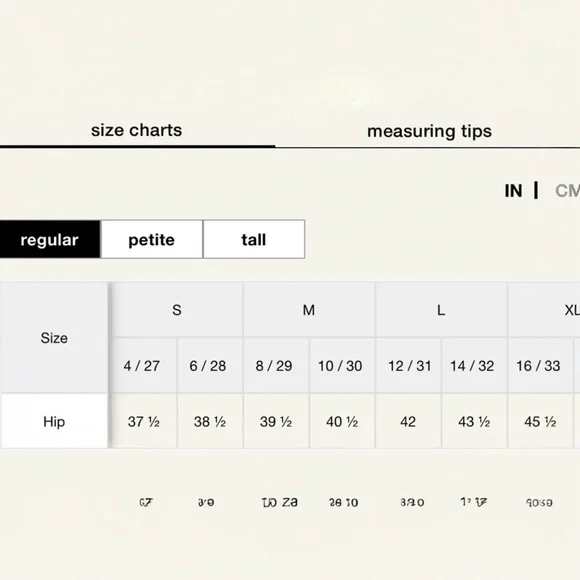This screenshot has height=580, width=580.
Task: Open the measuring tips tab
Action: pyautogui.click(x=429, y=131)
